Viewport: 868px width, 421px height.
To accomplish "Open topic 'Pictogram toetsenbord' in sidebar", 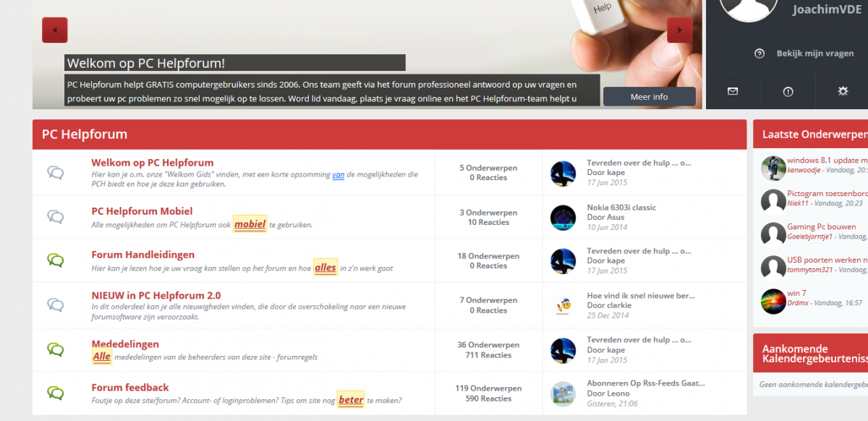I will point(827,194).
